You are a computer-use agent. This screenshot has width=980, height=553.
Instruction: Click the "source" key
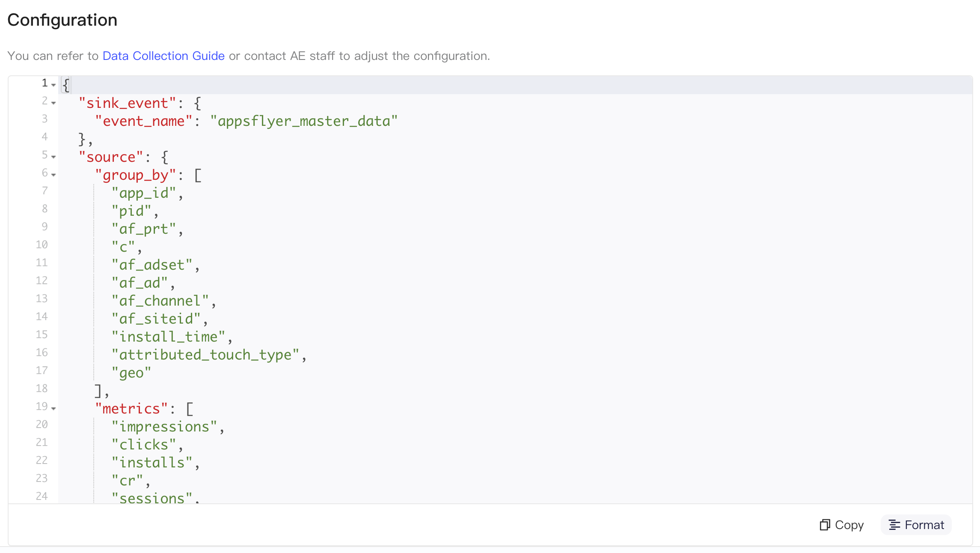point(111,157)
